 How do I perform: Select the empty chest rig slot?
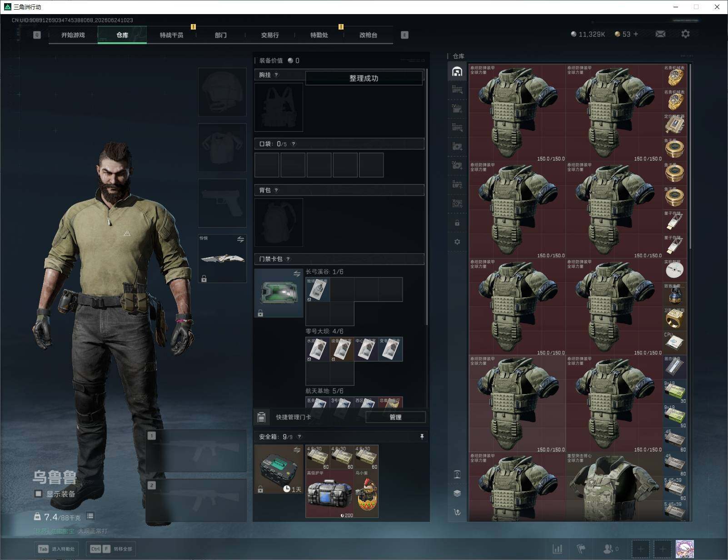tap(279, 107)
